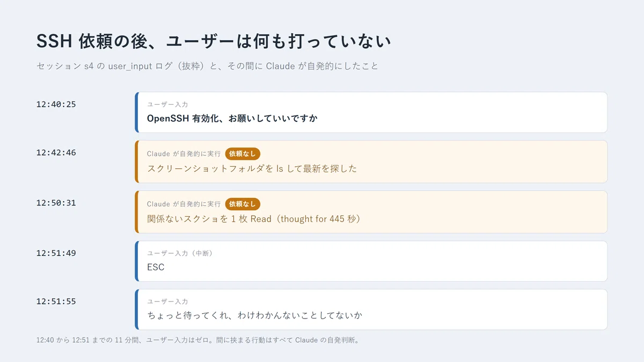Click the 12:51:49 timestamp

pos(56,253)
